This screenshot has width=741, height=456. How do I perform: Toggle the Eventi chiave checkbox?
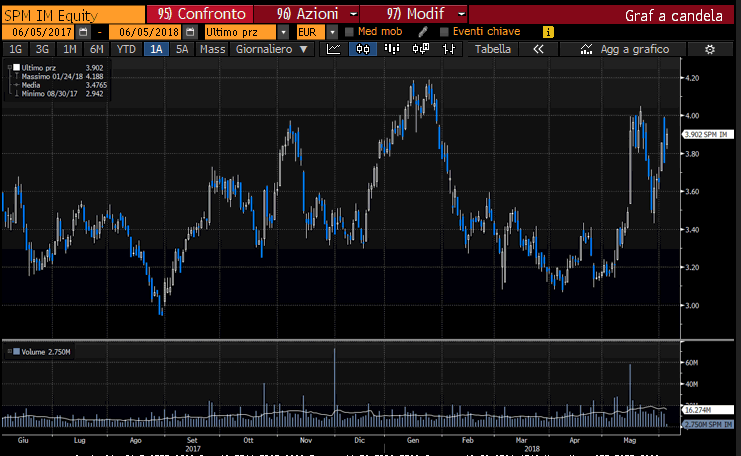pyautogui.click(x=443, y=32)
